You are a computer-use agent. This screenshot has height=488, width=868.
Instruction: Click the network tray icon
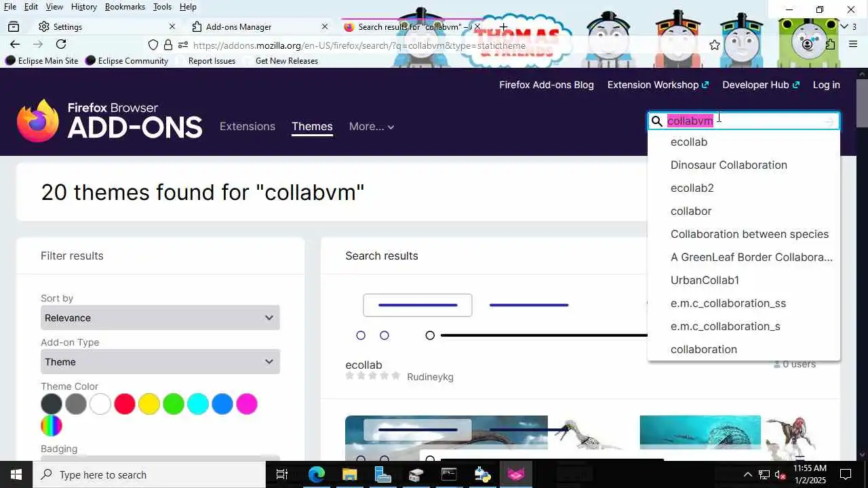tap(764, 474)
